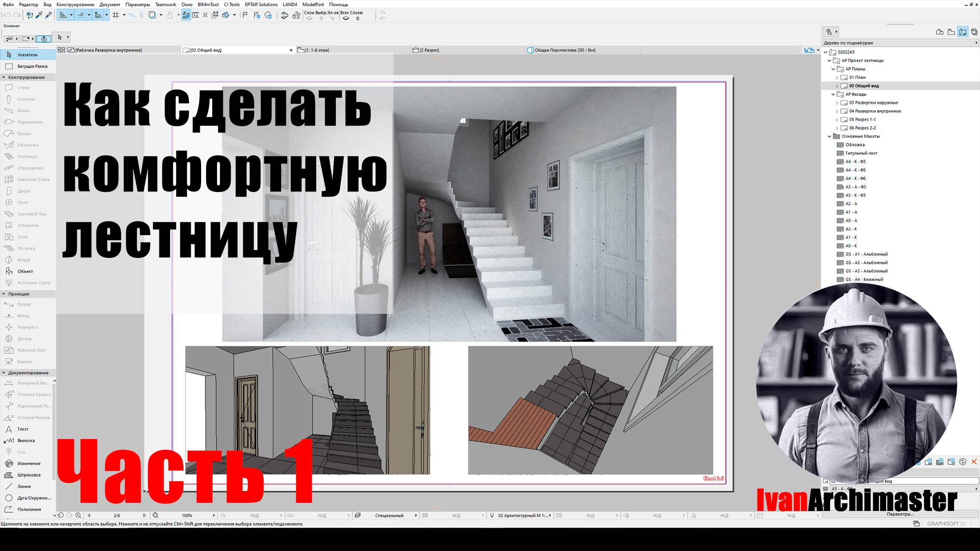The image size is (980, 551).
Task: Select the Eyedropper pick-up parameters tool
Action: click(x=39, y=15)
